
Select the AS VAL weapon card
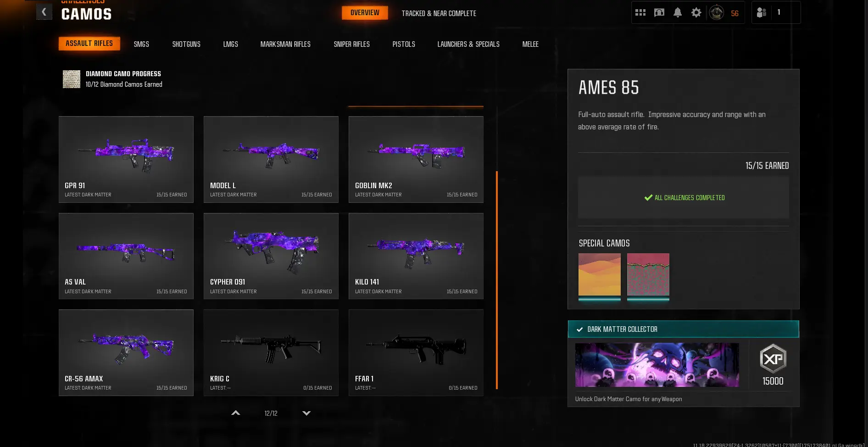pos(126,256)
